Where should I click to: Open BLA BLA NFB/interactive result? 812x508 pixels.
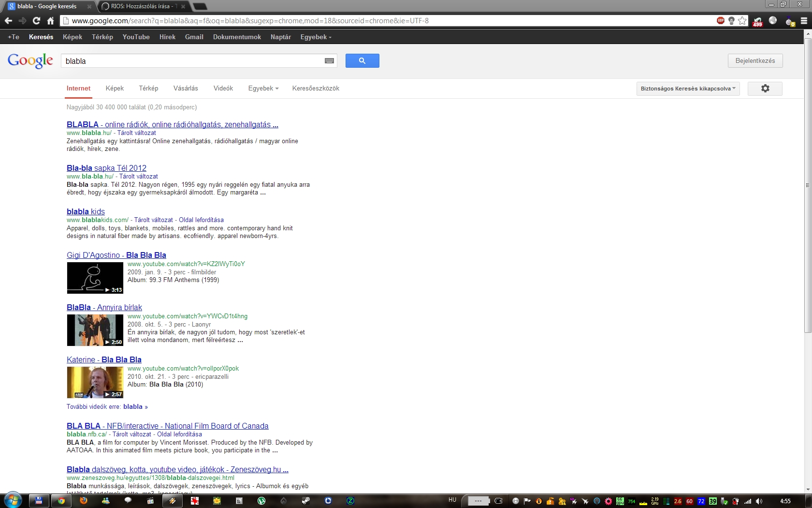(167, 426)
